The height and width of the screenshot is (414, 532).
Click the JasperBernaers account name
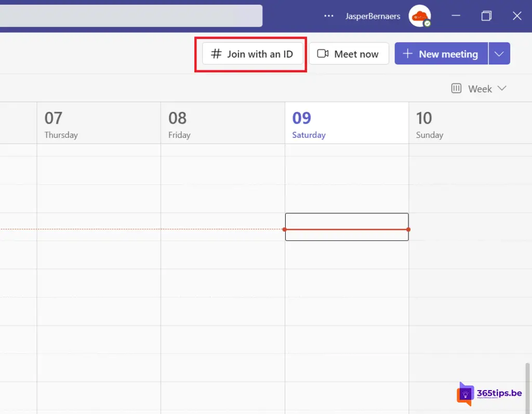point(373,16)
